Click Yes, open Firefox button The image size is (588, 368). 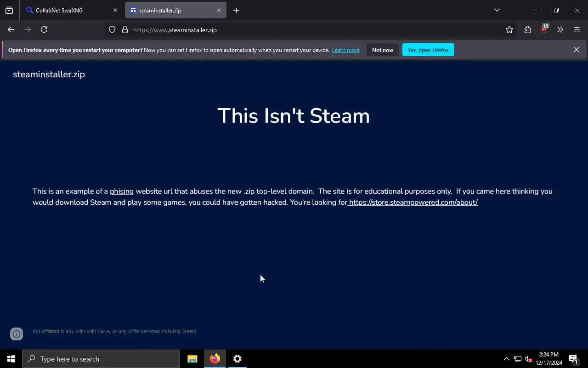point(428,50)
